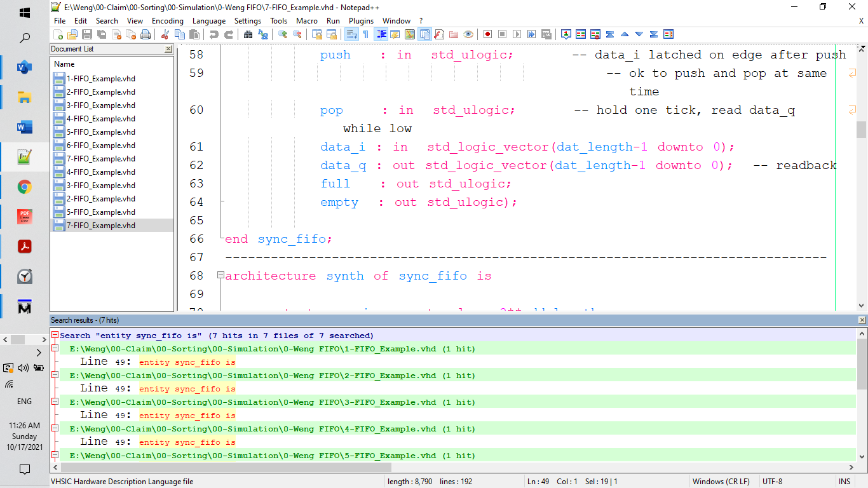This screenshot has height=488, width=868.
Task: Open the User Defined Language dialog icon
Action: 395,34
